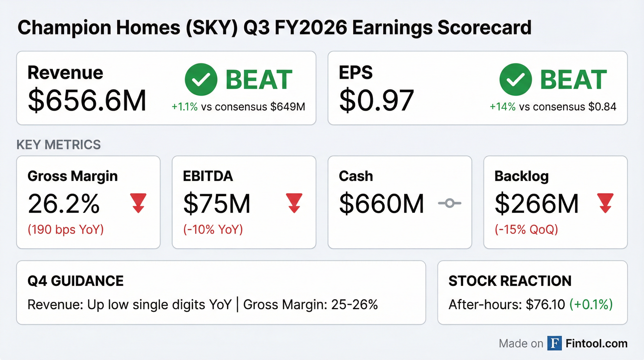The height and width of the screenshot is (360, 644).
Task: Click the EPS $0.97 value
Action: click(x=376, y=100)
